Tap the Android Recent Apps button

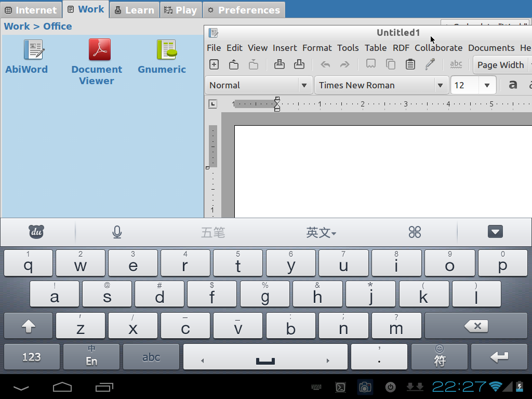point(104,387)
